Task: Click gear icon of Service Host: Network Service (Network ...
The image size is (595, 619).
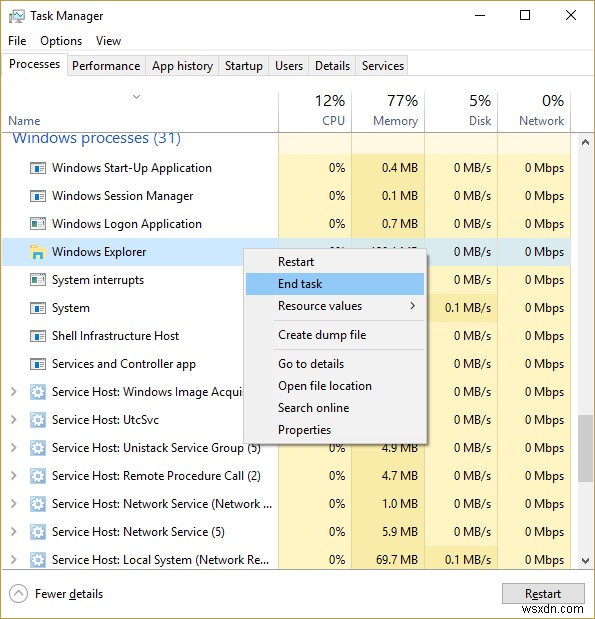Action: (38, 504)
